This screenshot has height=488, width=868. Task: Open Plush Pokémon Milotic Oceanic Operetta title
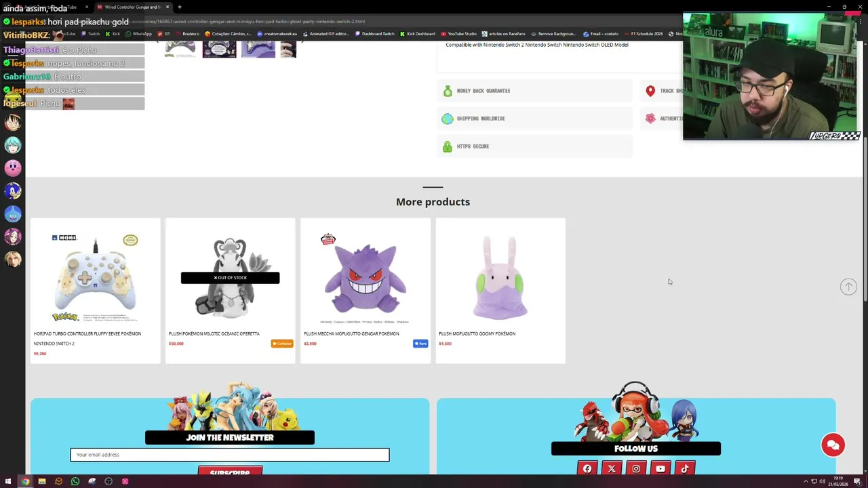click(214, 333)
